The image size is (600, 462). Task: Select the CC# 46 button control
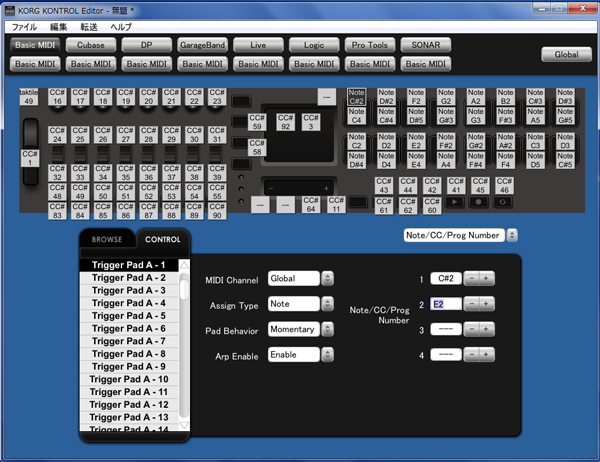[504, 186]
